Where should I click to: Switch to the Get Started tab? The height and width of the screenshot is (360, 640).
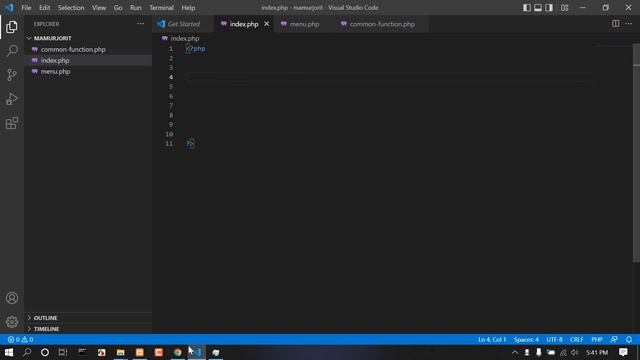(184, 24)
